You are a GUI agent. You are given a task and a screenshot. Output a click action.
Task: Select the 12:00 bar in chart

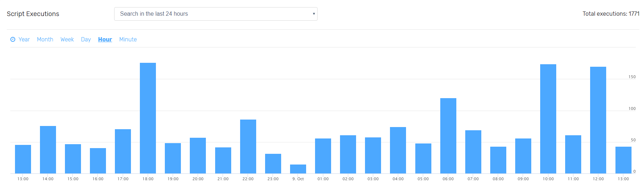(x=598, y=120)
